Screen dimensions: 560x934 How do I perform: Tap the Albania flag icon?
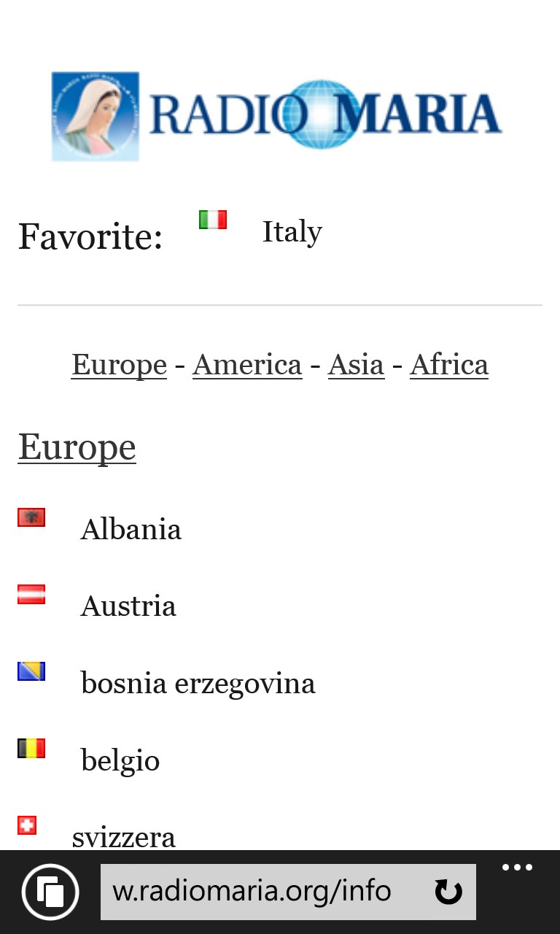pyautogui.click(x=31, y=517)
